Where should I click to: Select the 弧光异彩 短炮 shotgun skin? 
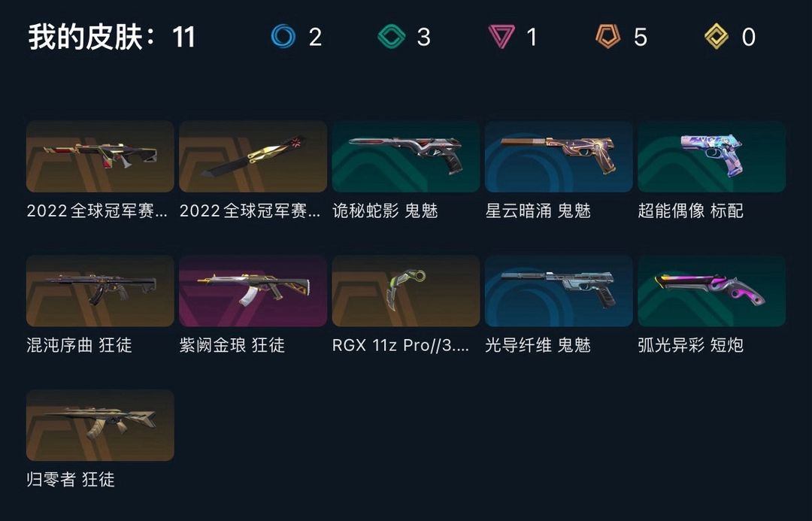tap(711, 290)
